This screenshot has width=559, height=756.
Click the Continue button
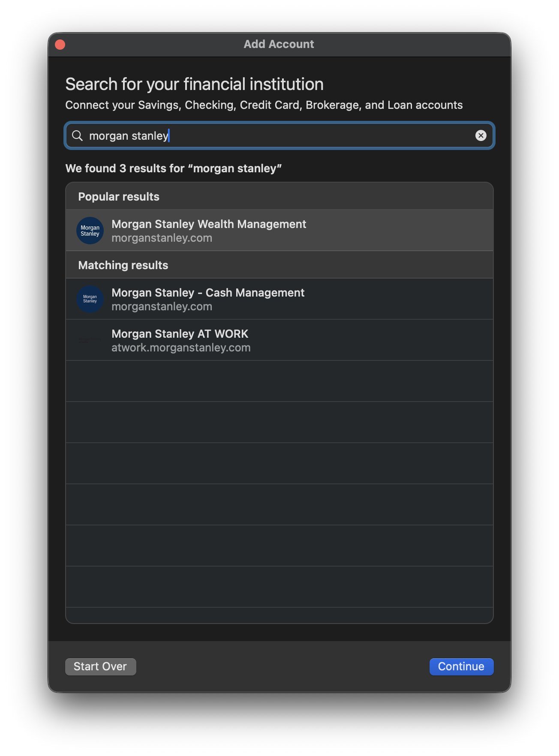click(x=461, y=666)
